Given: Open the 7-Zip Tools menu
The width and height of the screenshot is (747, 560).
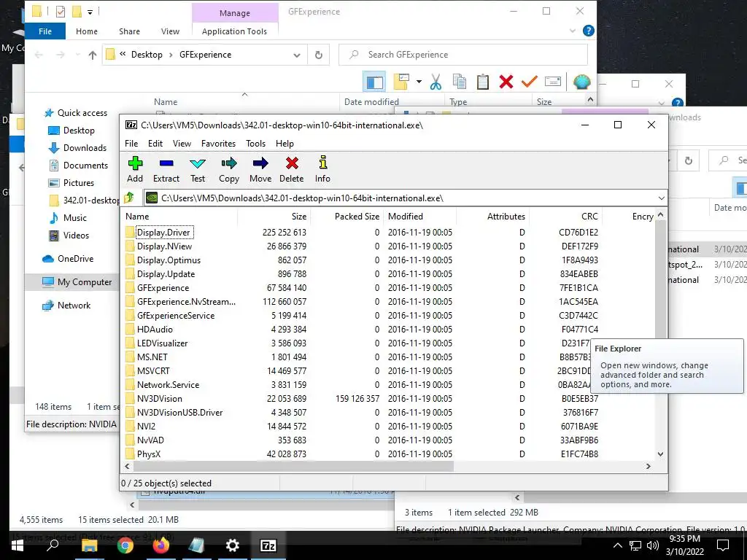Looking at the screenshot, I should click(x=255, y=144).
